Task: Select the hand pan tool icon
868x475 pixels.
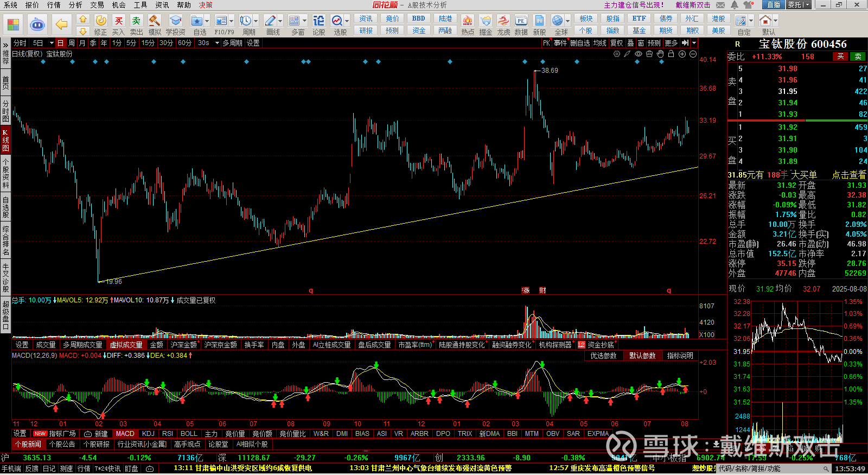Action: 660,54
